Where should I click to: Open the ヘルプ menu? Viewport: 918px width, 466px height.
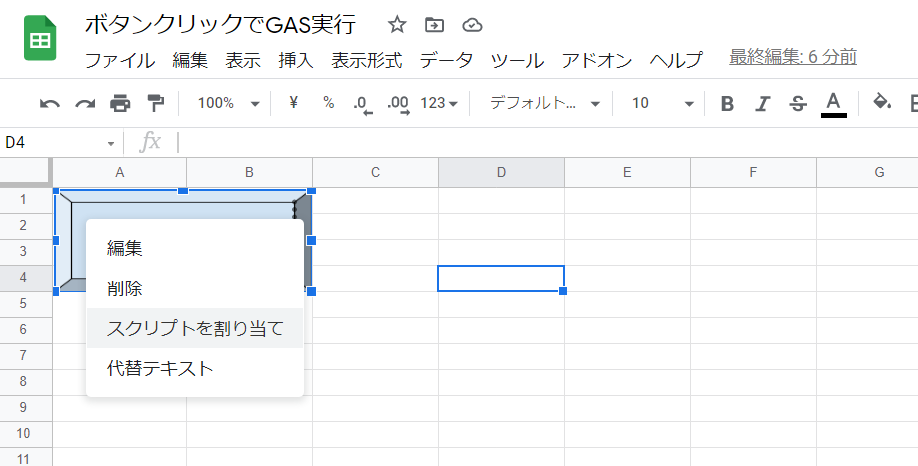676,60
